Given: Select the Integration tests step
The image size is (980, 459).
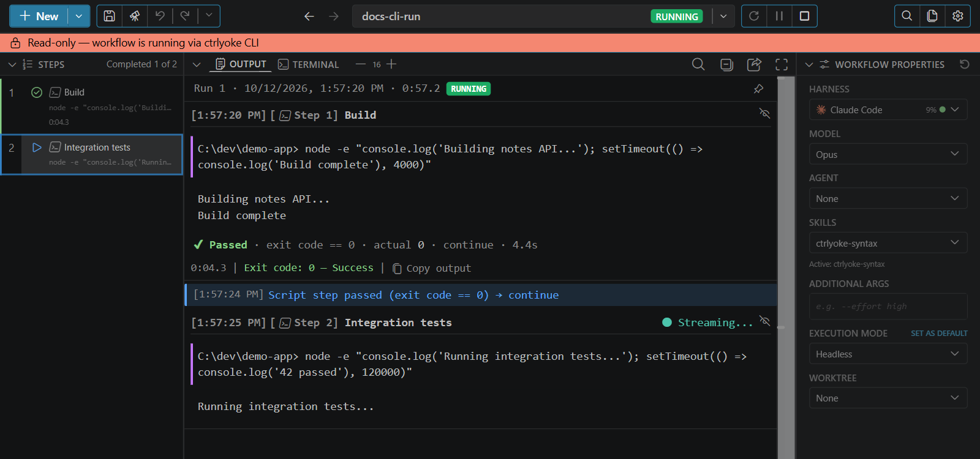Looking at the screenshot, I should click(x=92, y=154).
